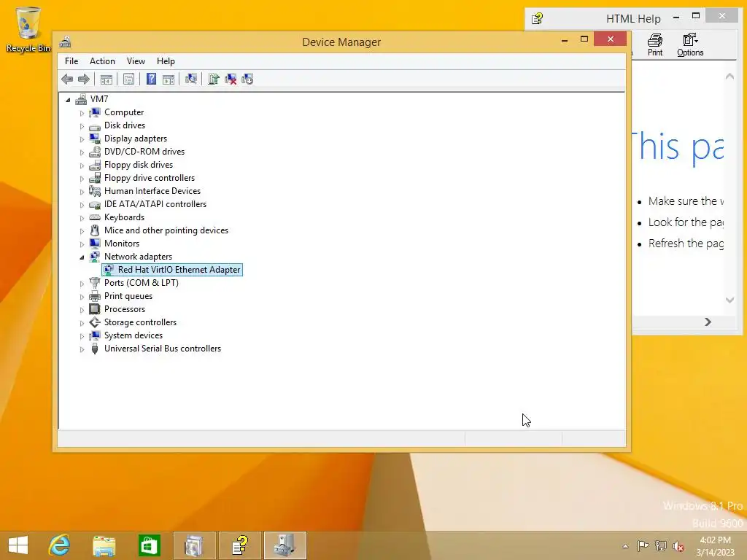747x560 pixels.
Task: Expand the Computer category
Action: [x=82, y=113]
